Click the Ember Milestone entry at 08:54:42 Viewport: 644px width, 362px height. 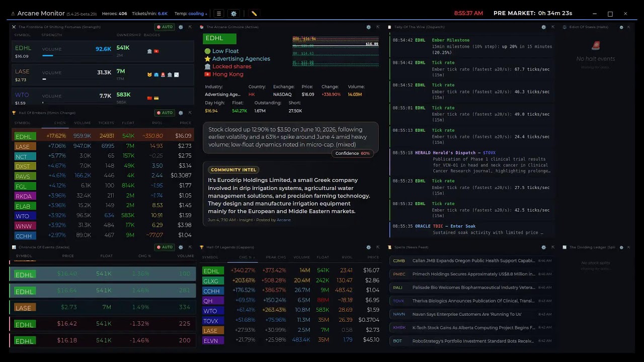coord(472,46)
